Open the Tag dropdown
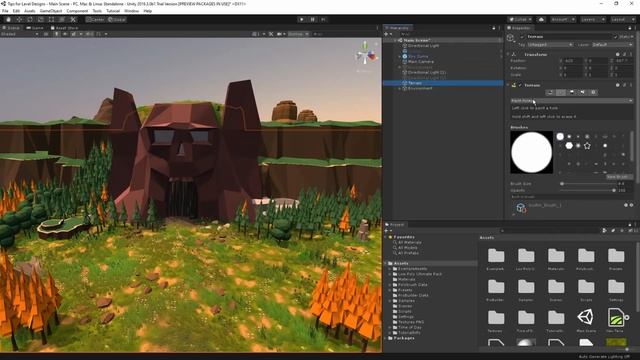640x360 pixels. pyautogui.click(x=550, y=44)
